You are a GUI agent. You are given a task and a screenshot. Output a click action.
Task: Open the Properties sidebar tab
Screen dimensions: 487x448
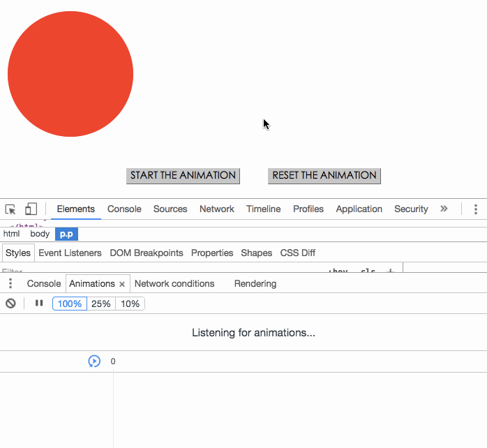(212, 253)
